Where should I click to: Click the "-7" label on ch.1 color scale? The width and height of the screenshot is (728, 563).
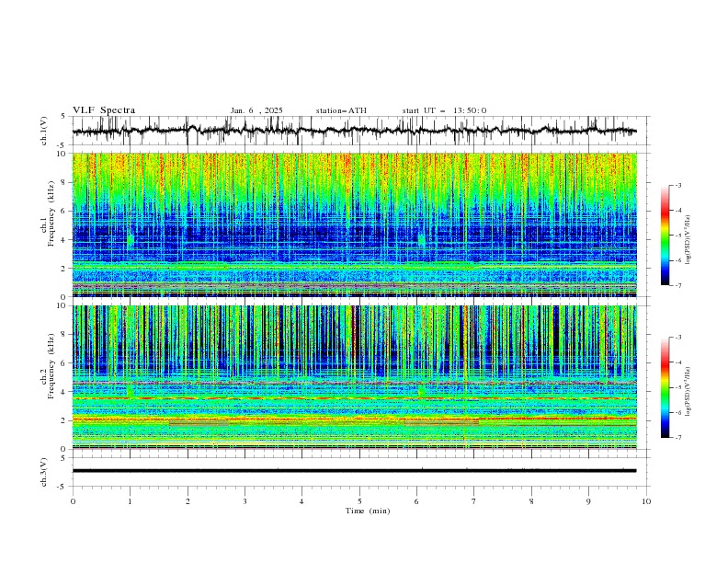pos(678,285)
